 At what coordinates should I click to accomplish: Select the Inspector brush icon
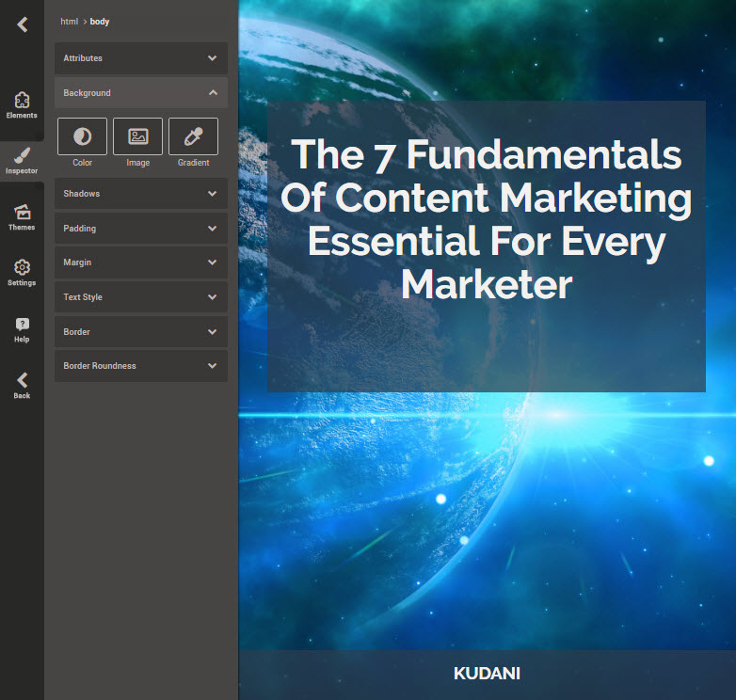click(22, 156)
